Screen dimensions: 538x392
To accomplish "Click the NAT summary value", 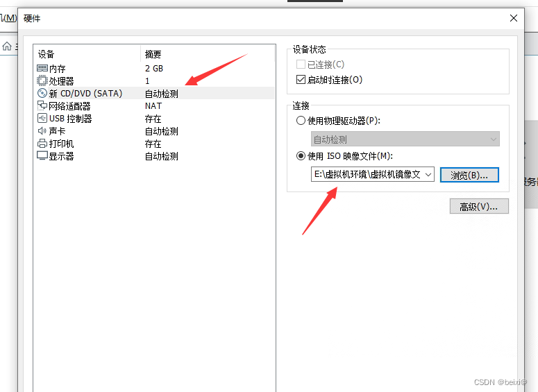I will 153,106.
